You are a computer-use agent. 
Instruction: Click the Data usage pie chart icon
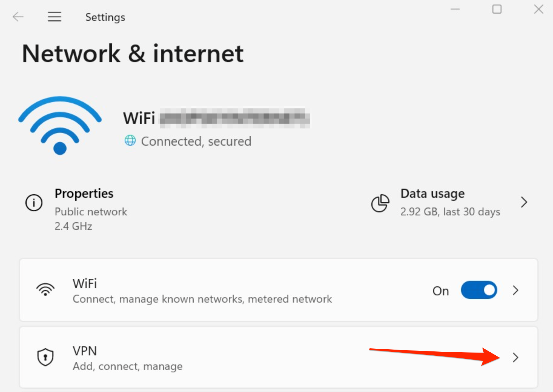tap(380, 203)
